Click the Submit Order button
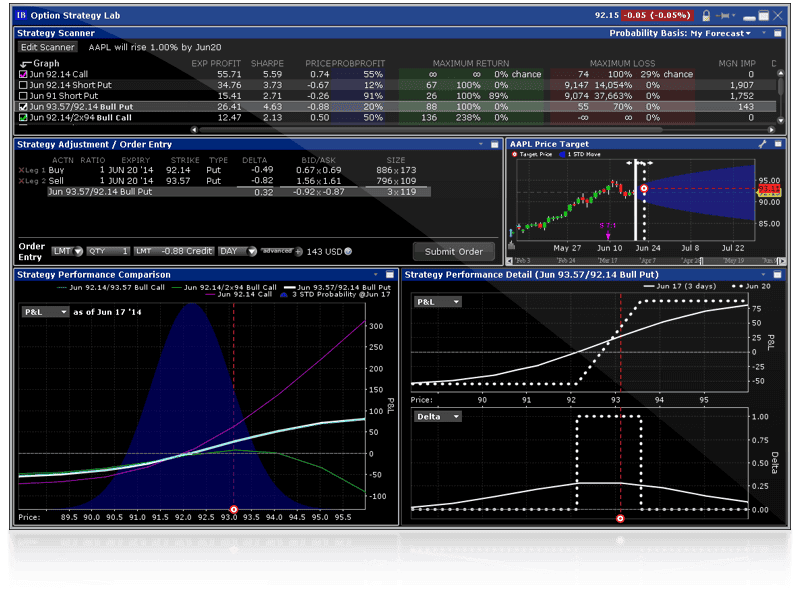Image resolution: width=800 pixels, height=600 pixels. pyautogui.click(x=454, y=252)
